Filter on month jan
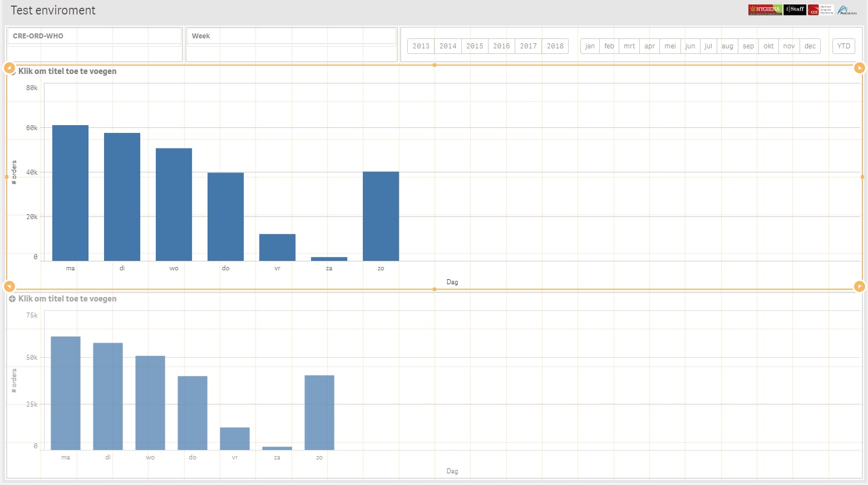Viewport: 868px width, 485px height. coord(590,46)
